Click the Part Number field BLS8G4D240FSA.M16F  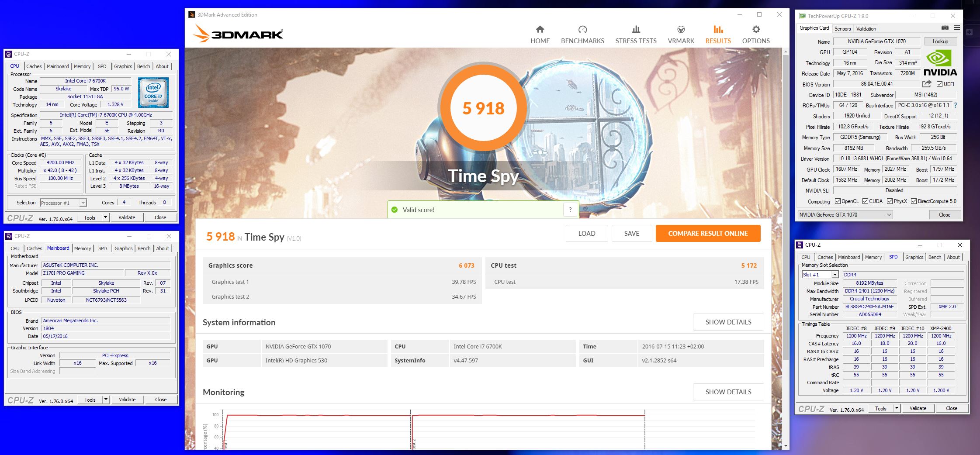(x=869, y=307)
